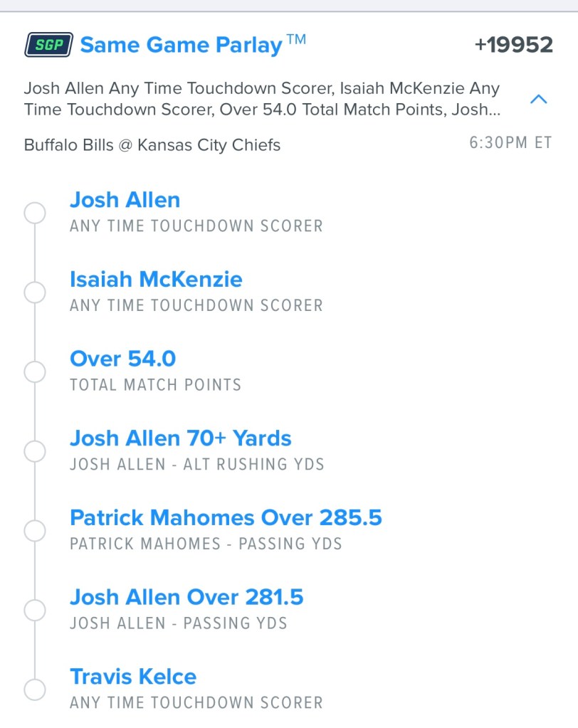578x728 pixels.
Task: Click circle marker beside Travis Kelce leg
Action: (x=35, y=690)
